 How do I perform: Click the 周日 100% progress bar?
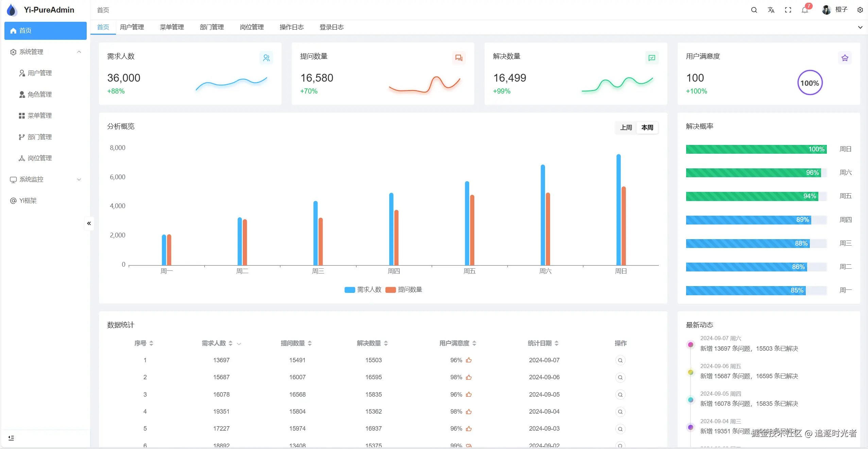coord(756,149)
